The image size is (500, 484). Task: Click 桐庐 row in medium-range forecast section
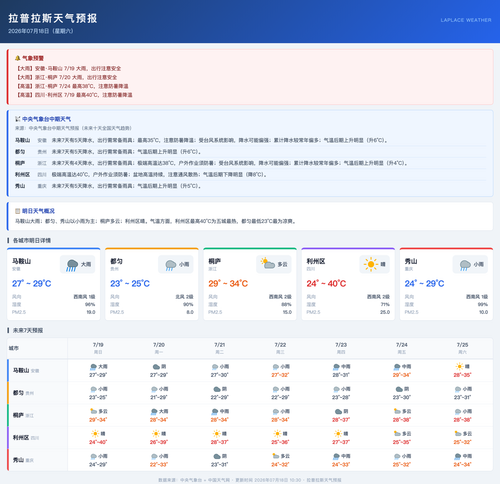(x=251, y=163)
